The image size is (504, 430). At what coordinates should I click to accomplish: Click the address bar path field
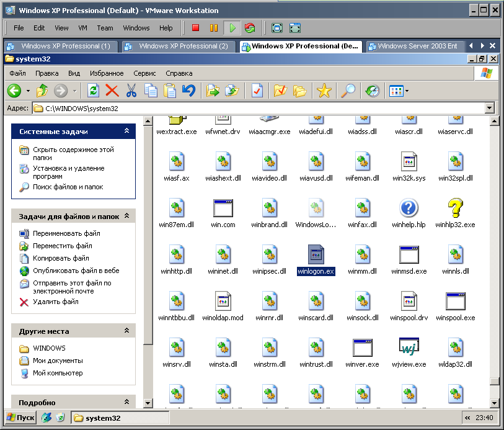pyautogui.click(x=259, y=109)
